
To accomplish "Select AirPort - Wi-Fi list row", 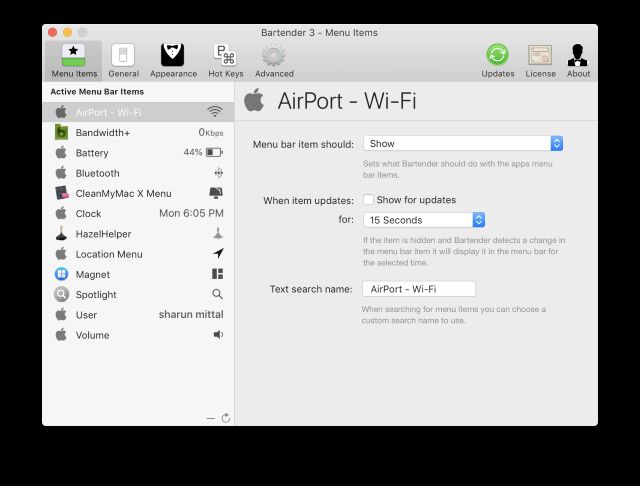I will pos(138,112).
